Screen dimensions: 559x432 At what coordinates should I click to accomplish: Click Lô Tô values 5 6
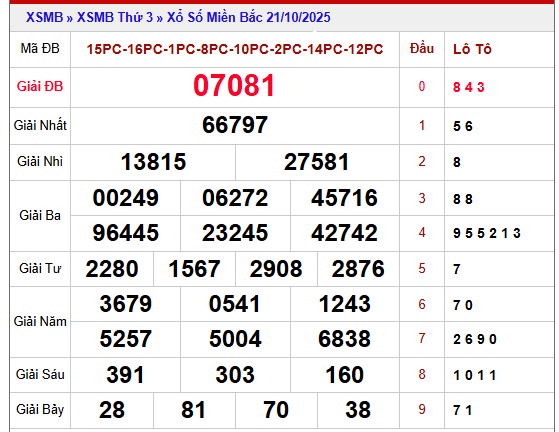pyautogui.click(x=463, y=126)
